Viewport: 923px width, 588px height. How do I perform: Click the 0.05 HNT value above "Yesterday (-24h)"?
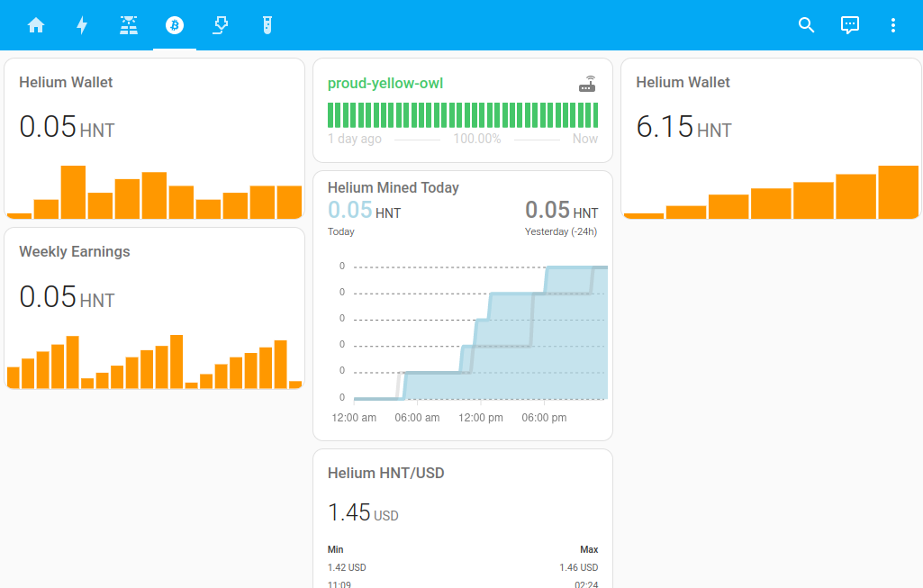(x=562, y=210)
